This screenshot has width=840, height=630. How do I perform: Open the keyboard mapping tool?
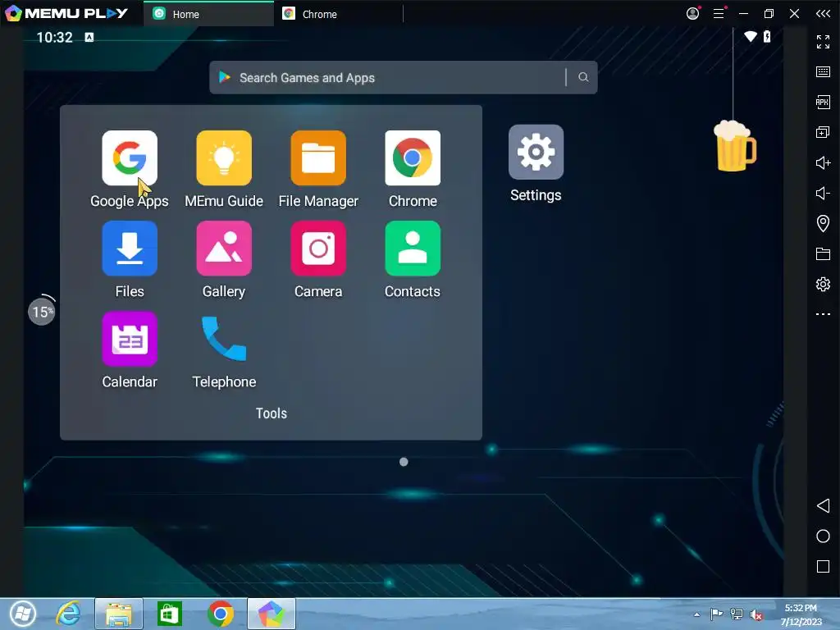823,72
